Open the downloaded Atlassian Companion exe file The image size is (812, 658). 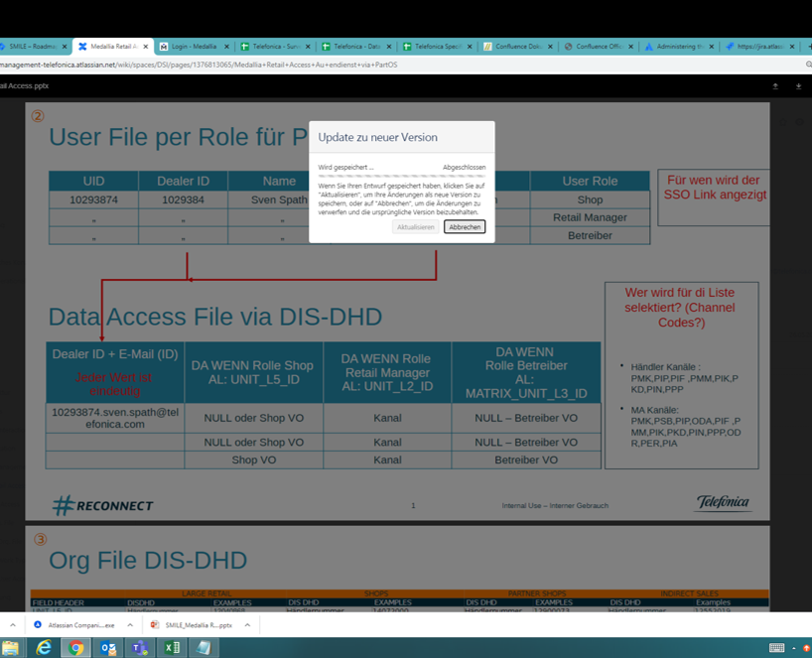pyautogui.click(x=74, y=625)
